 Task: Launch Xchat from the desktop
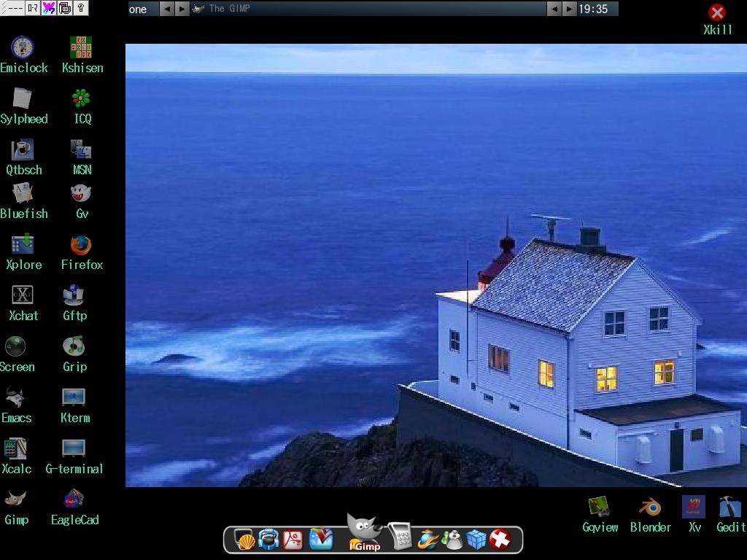tap(23, 295)
